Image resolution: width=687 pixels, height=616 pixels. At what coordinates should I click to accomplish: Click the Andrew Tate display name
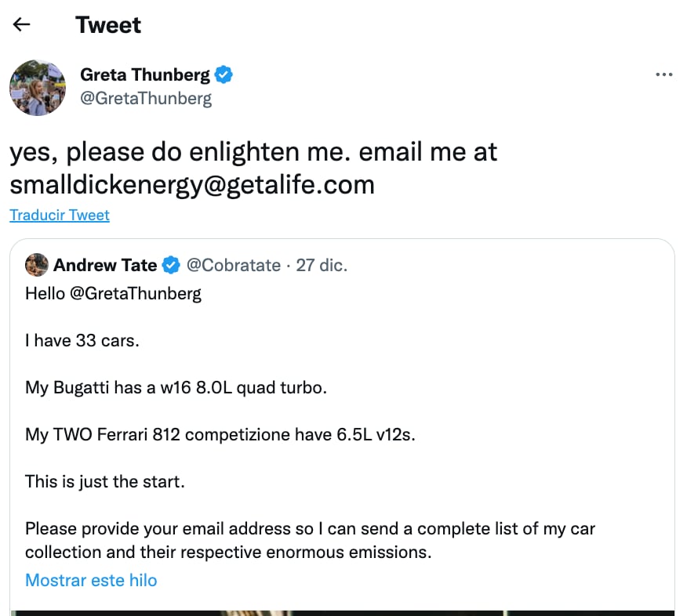(105, 265)
